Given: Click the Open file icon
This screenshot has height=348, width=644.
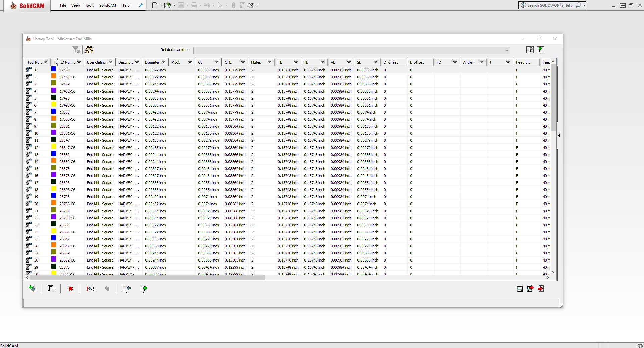Looking at the screenshot, I should pos(167,5).
